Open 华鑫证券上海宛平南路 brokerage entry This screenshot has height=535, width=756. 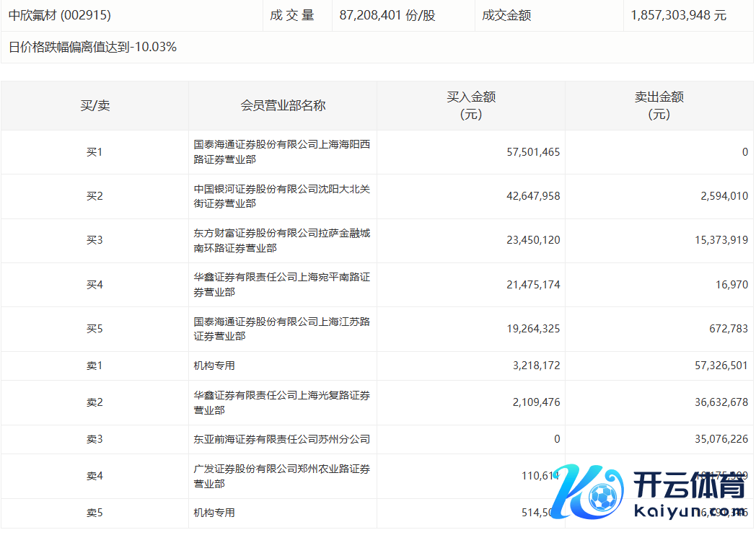point(281,284)
